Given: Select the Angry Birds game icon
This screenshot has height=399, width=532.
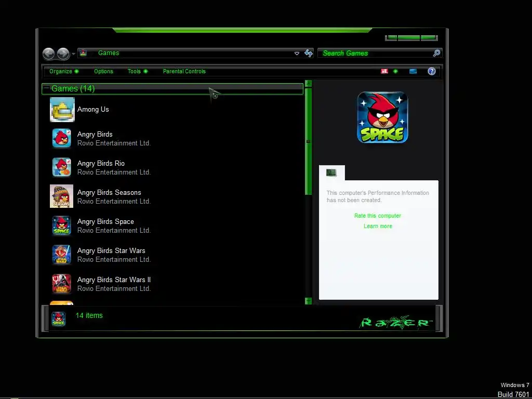Looking at the screenshot, I should (x=61, y=138).
